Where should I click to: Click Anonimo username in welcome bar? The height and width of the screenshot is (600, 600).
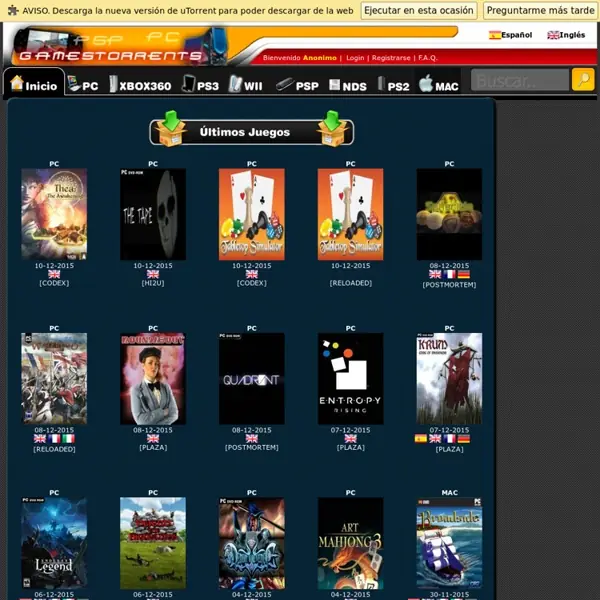coord(320,58)
